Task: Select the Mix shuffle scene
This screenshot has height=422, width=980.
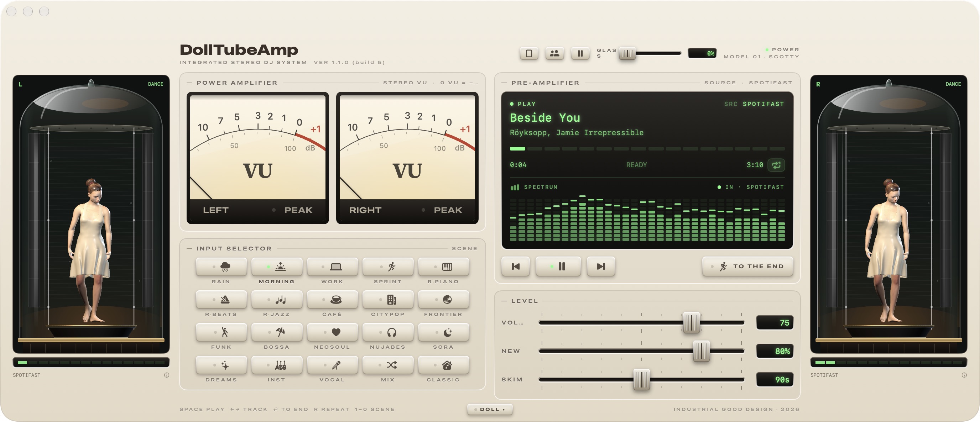Action: pos(388,365)
